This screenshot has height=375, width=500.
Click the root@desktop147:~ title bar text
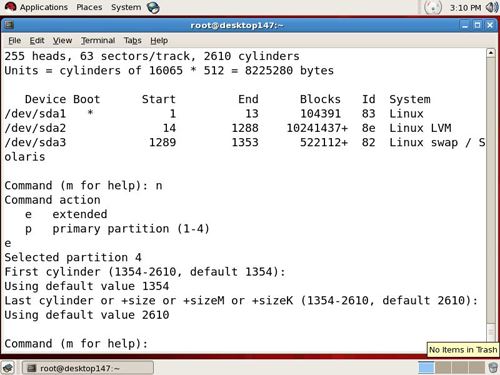pyautogui.click(x=237, y=25)
